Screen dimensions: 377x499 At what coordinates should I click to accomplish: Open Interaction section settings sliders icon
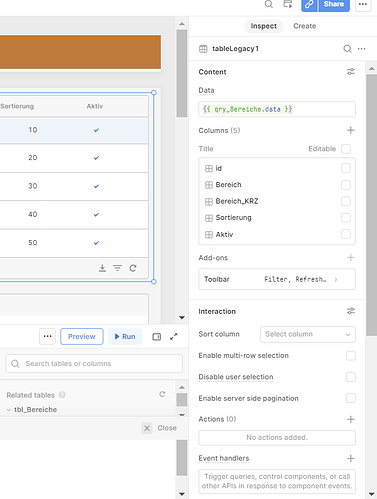click(x=351, y=311)
